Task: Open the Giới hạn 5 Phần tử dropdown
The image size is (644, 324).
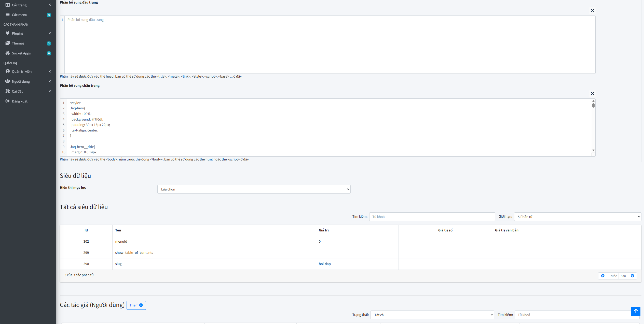Action: (x=577, y=217)
